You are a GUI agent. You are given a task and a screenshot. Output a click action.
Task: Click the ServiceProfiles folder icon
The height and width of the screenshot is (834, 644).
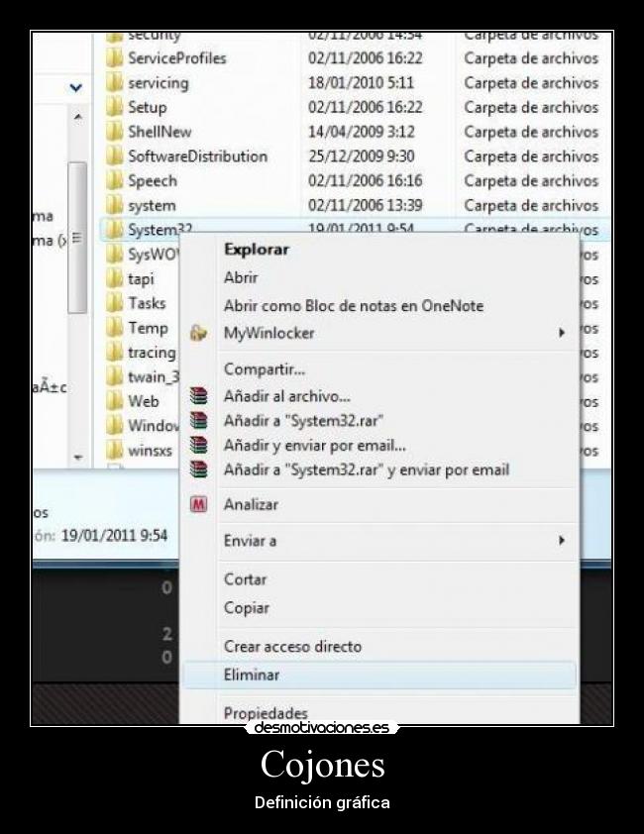tap(114, 58)
